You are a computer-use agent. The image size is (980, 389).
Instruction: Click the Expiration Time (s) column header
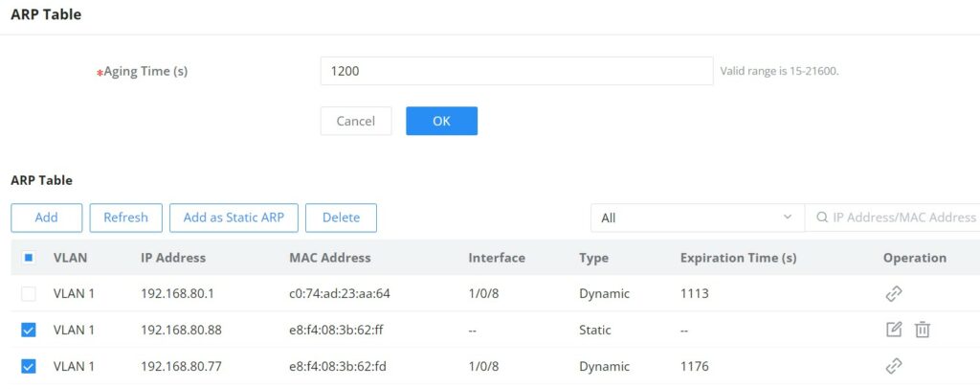point(738,258)
